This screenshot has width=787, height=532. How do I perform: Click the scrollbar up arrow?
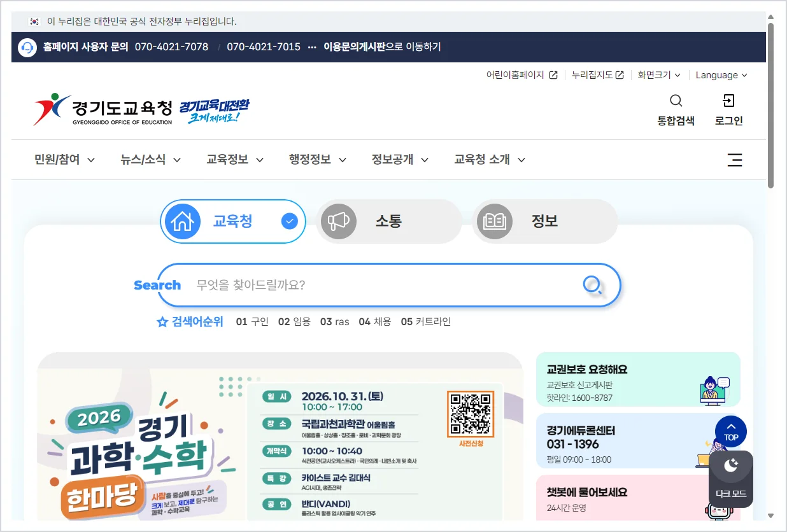pyautogui.click(x=771, y=17)
